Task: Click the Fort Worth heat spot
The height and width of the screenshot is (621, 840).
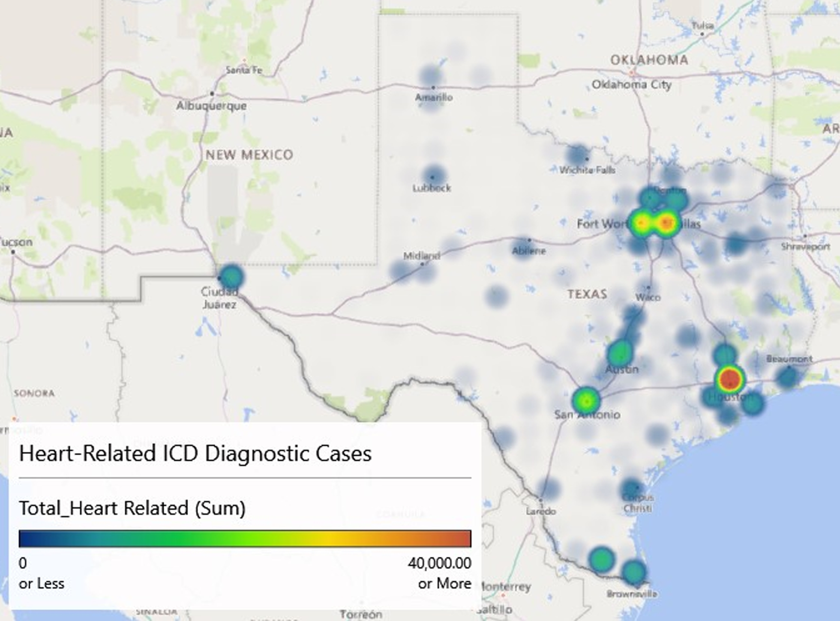Action: [642, 223]
